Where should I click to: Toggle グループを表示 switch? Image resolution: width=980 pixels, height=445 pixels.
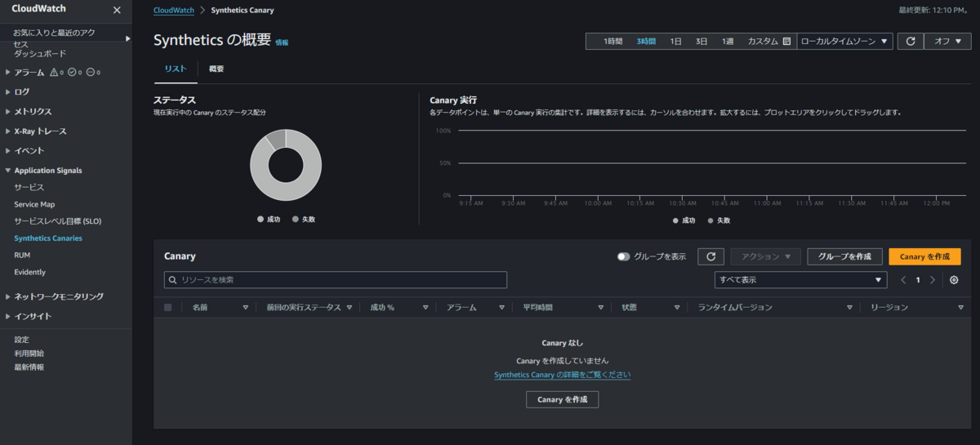coord(624,256)
